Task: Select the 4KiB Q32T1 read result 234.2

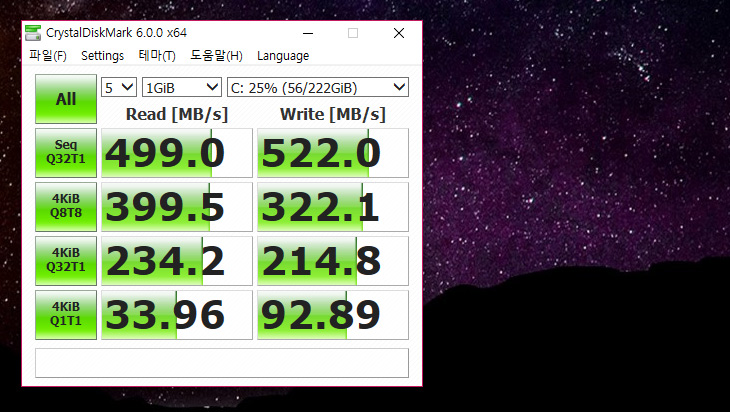Action: tap(177, 261)
